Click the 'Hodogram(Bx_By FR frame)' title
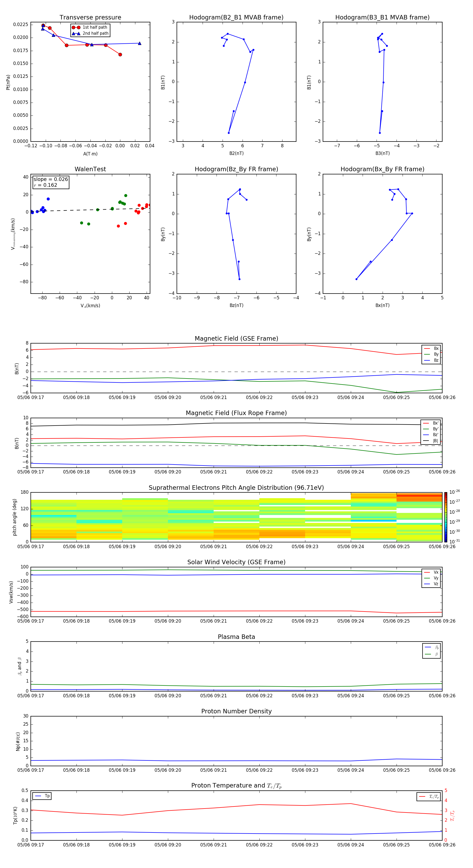The width and height of the screenshot is (473, 868). tap(382, 169)
